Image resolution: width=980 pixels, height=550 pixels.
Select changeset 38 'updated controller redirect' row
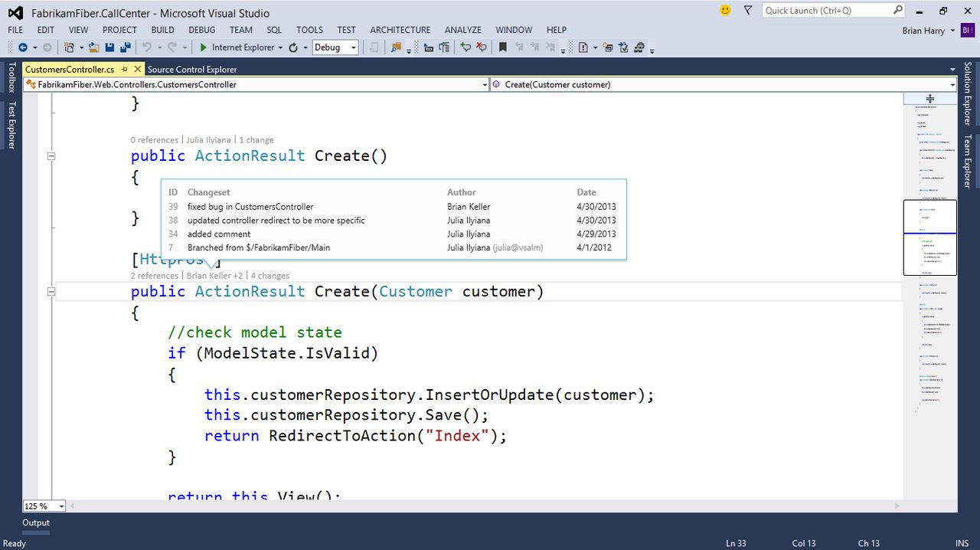[x=393, y=221]
